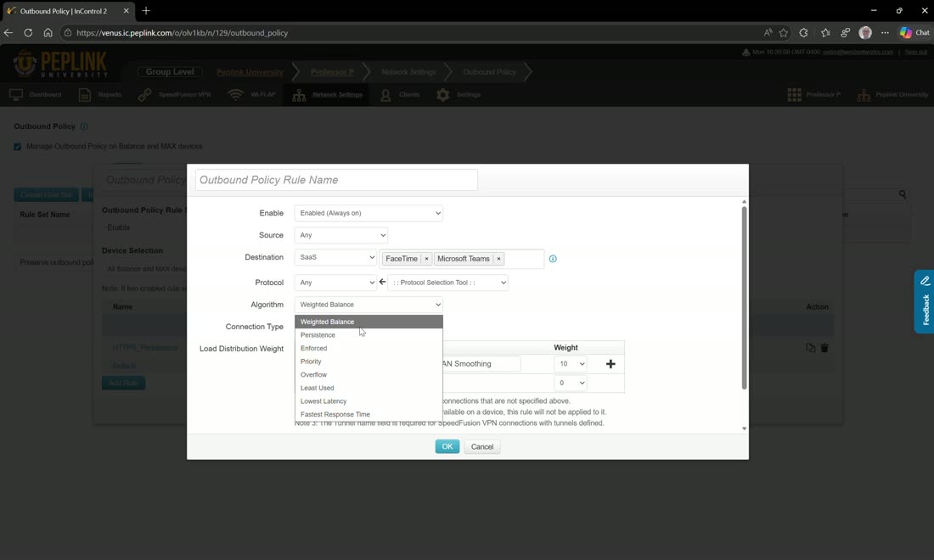This screenshot has height=560, width=934.
Task: Open Clients navigation item
Action: pyautogui.click(x=400, y=95)
